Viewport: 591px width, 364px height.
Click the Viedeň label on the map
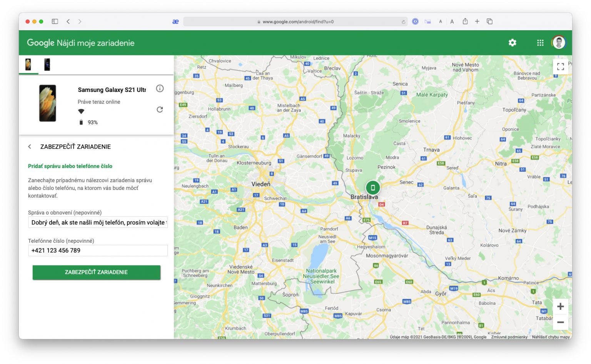click(261, 184)
